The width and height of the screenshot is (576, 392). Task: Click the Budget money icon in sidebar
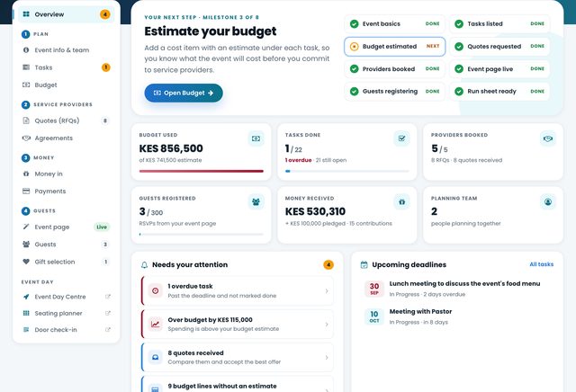(26, 85)
